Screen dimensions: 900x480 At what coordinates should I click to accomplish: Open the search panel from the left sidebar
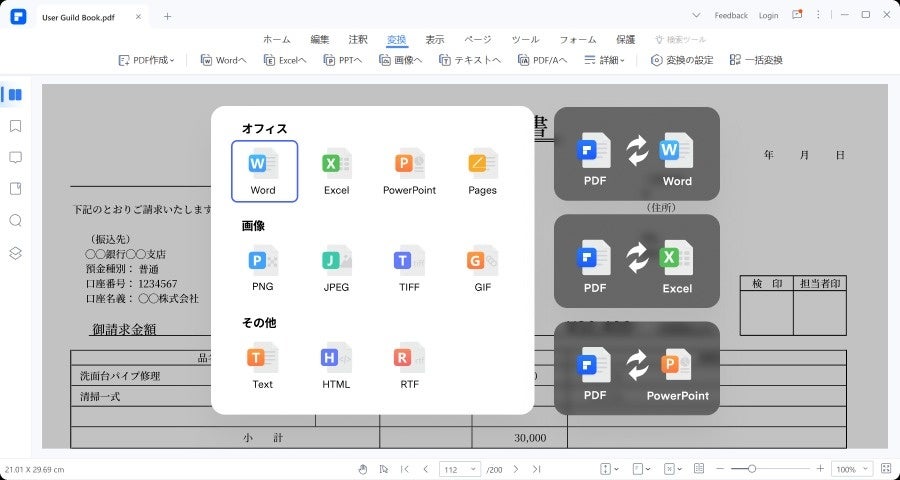point(15,220)
